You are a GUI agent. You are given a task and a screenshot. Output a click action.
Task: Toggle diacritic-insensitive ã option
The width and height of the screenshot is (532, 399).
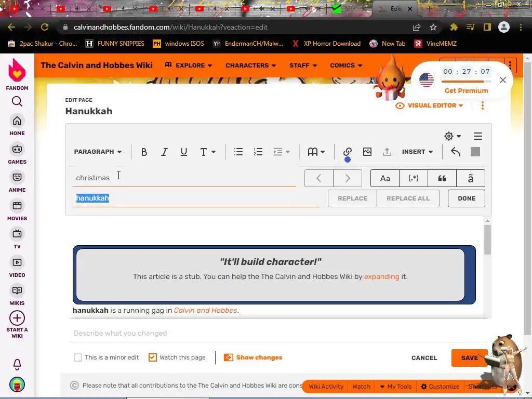coord(471,178)
